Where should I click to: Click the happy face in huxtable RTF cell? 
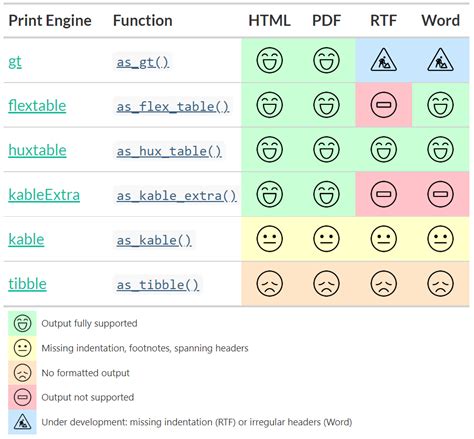pos(384,149)
